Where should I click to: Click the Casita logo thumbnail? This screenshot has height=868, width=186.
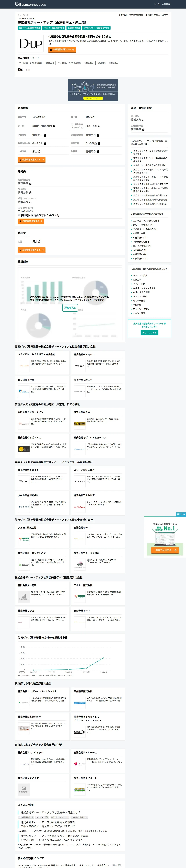point(80,564)
